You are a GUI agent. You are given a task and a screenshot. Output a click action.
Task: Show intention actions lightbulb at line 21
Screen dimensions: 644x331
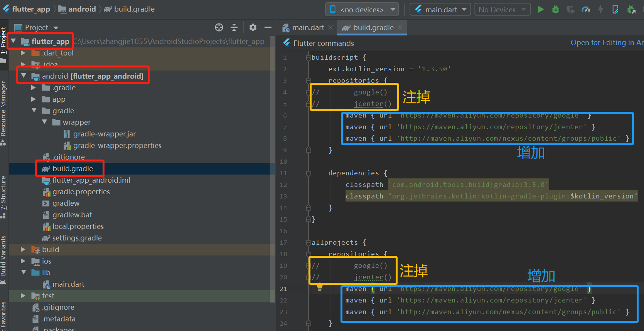320,287
